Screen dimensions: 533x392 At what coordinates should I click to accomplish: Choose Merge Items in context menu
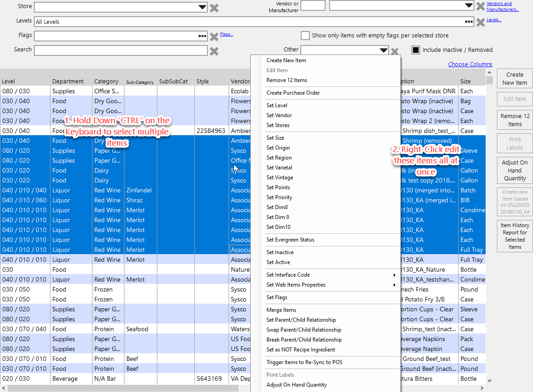point(281,310)
